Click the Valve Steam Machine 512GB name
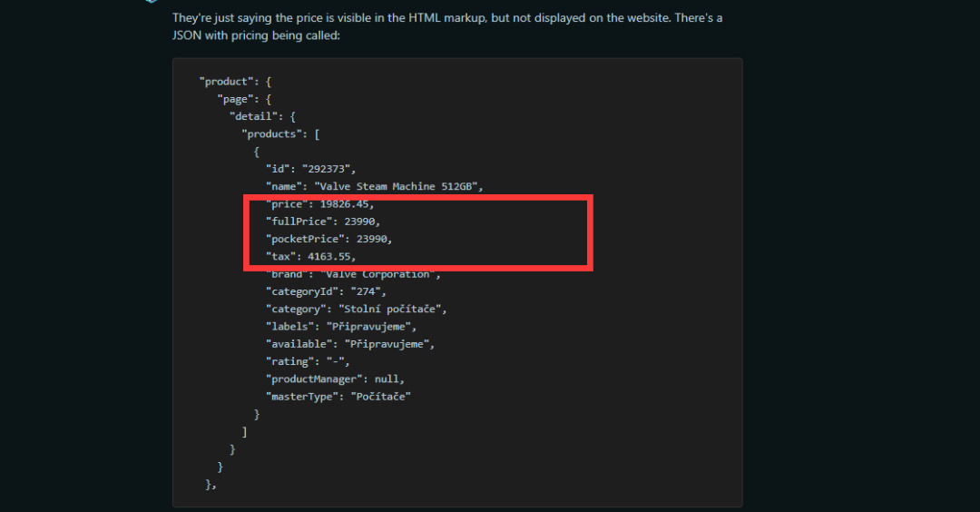The height and width of the screenshot is (512, 980). [397, 186]
